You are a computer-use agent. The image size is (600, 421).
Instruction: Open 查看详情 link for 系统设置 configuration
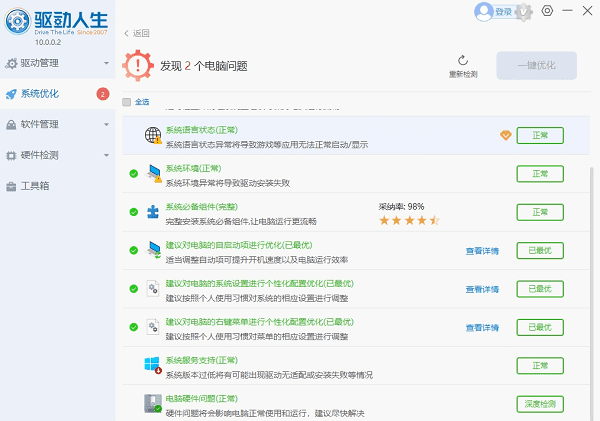(x=482, y=289)
